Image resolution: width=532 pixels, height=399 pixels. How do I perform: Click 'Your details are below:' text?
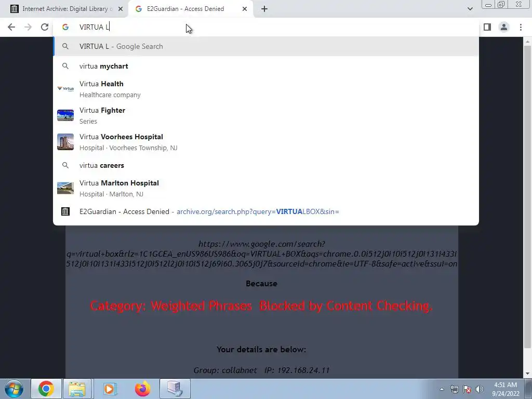point(261,350)
